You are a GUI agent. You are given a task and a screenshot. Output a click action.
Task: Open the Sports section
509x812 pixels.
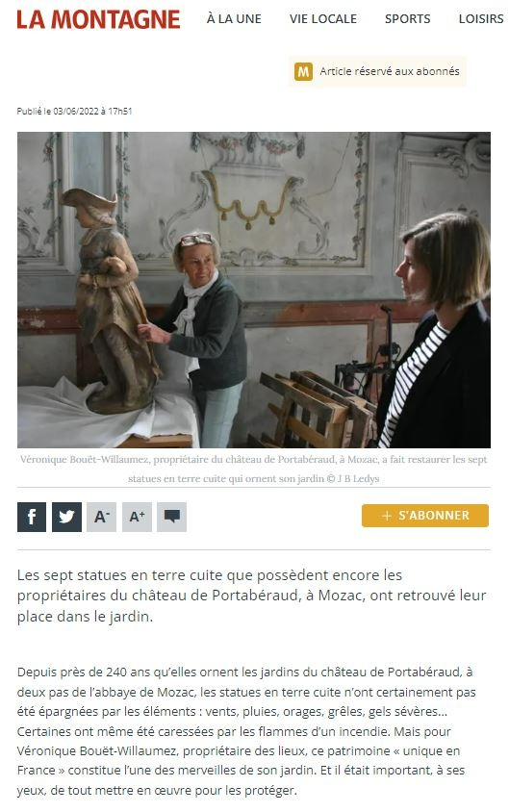[408, 18]
